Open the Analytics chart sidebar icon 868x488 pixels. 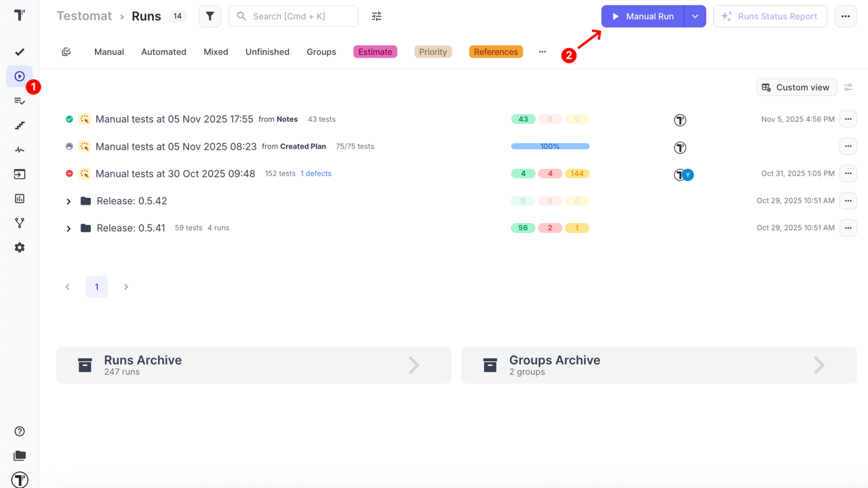(20, 199)
